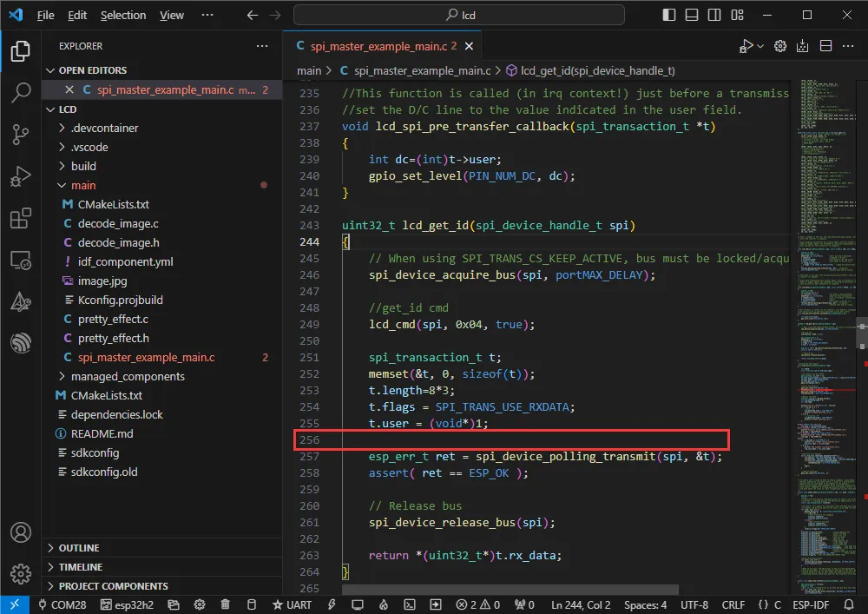Click the lcd command center search box
This screenshot has height=614, width=868.
459,15
